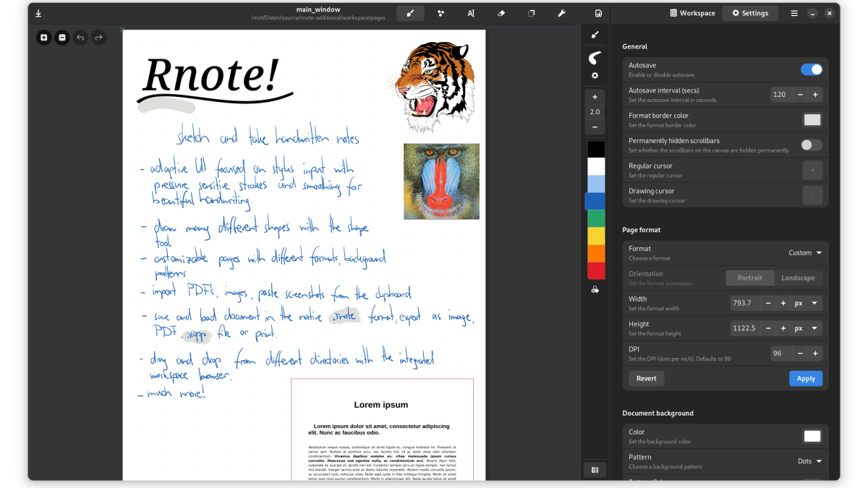Click the Height field 1122.5

pos(744,328)
